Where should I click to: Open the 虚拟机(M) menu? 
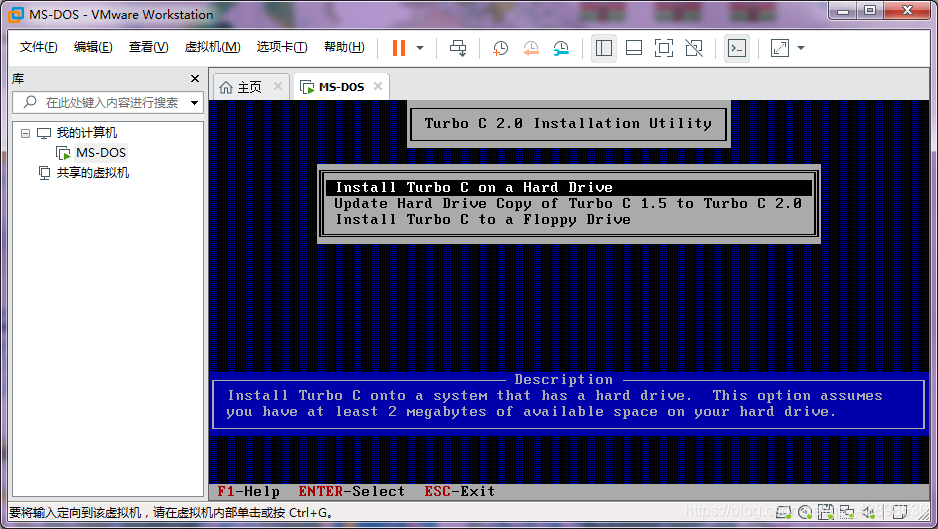coord(212,47)
